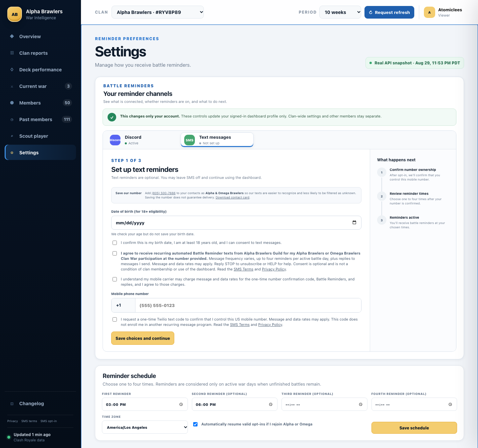
Task: Click the Overview diamond icon in sidebar
Action: click(x=12, y=36)
